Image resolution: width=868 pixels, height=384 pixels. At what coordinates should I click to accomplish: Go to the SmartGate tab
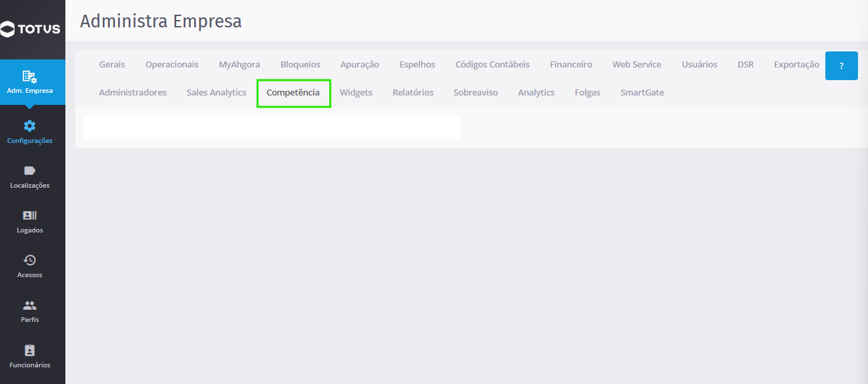pos(642,92)
